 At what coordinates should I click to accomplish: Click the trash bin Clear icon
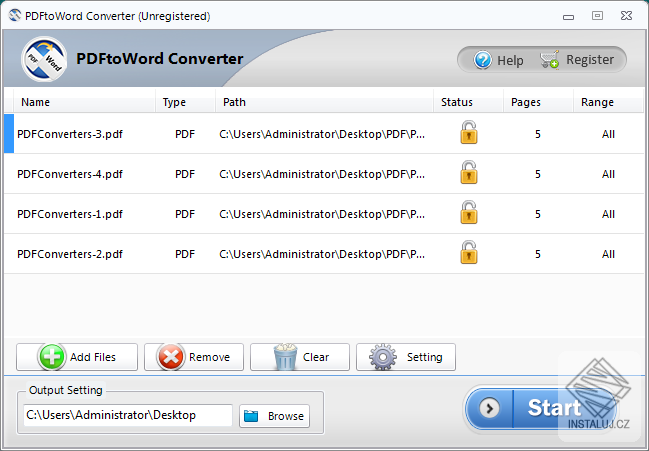point(285,357)
